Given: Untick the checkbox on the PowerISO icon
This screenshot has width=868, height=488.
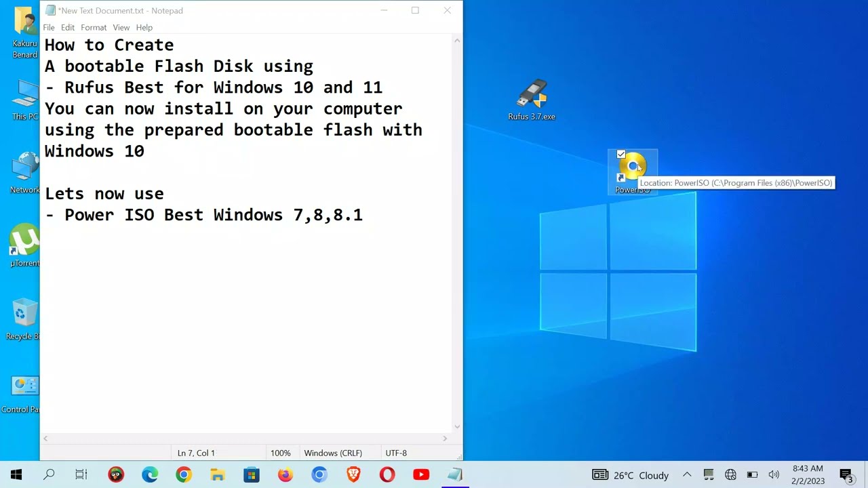Looking at the screenshot, I should tap(621, 155).
